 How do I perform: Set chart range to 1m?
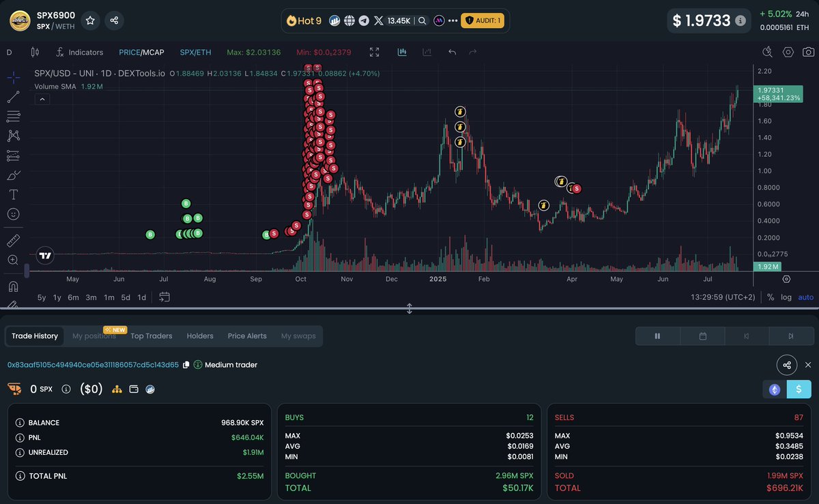[x=109, y=297]
